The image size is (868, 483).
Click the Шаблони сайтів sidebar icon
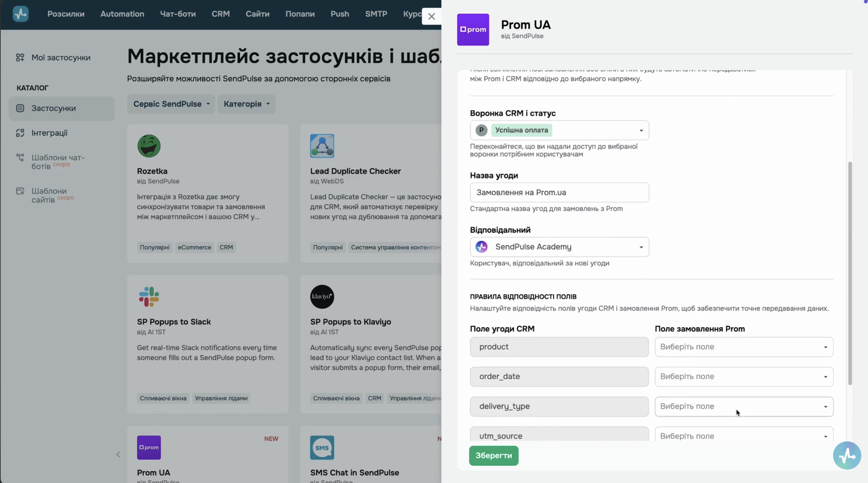(20, 191)
